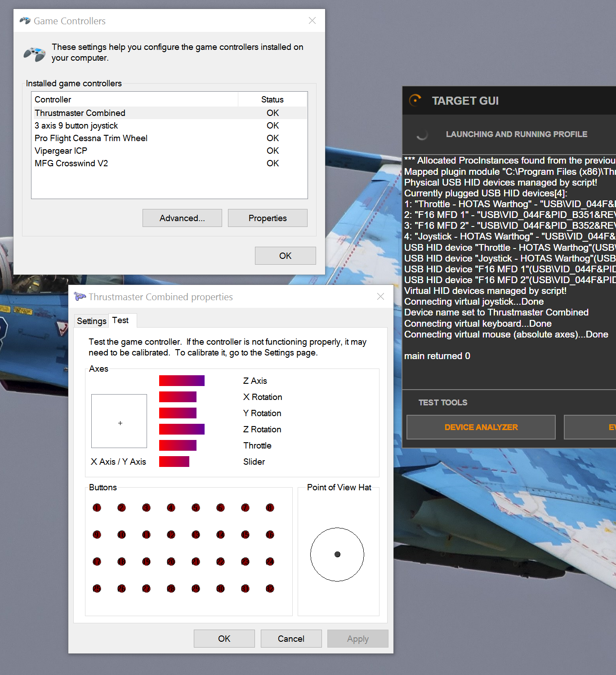Click 'Connecting virtual keyboard...Done' log line

pyautogui.click(x=478, y=324)
